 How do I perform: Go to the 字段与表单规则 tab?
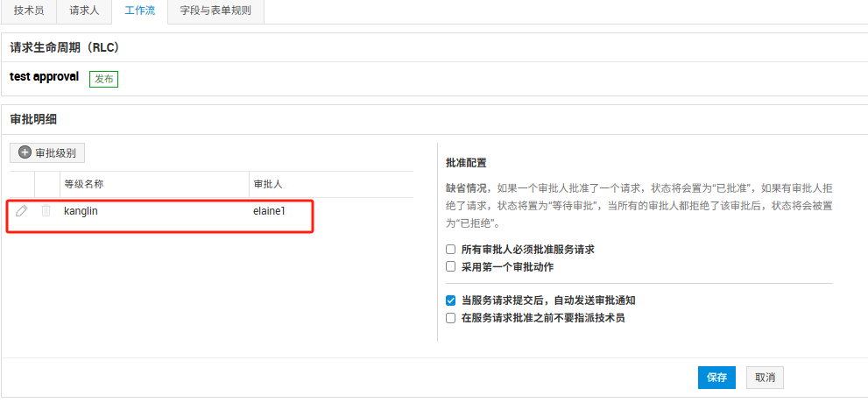(215, 11)
